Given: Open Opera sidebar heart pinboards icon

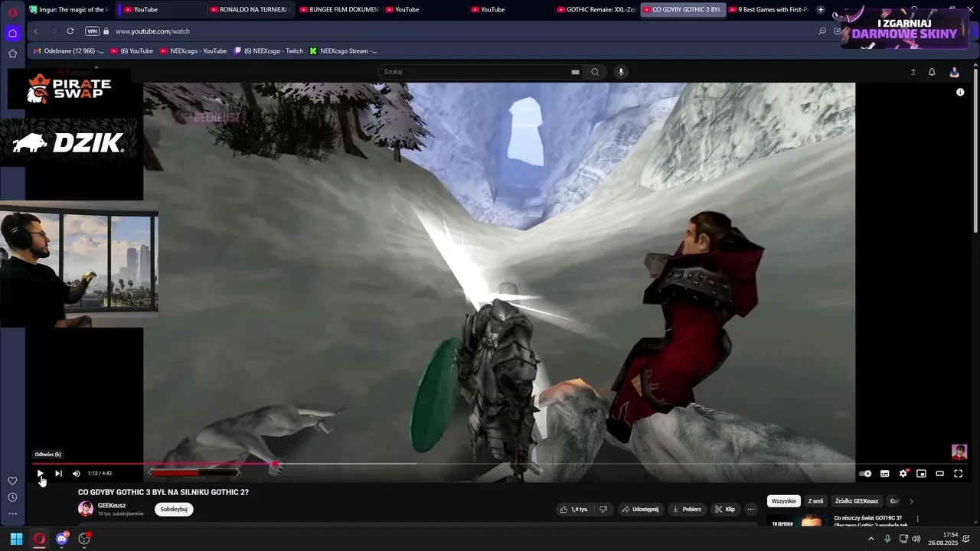Looking at the screenshot, I should (x=12, y=481).
